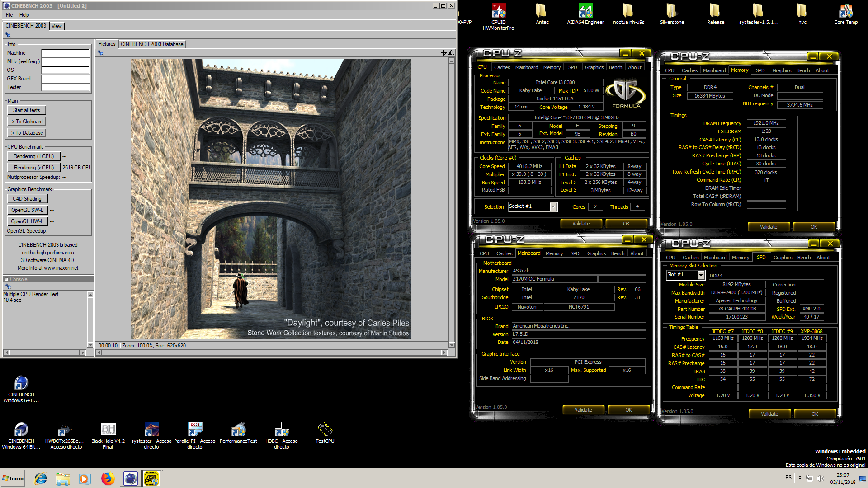
Task: Open the Help menu in Cinebench
Action: click(x=24, y=15)
